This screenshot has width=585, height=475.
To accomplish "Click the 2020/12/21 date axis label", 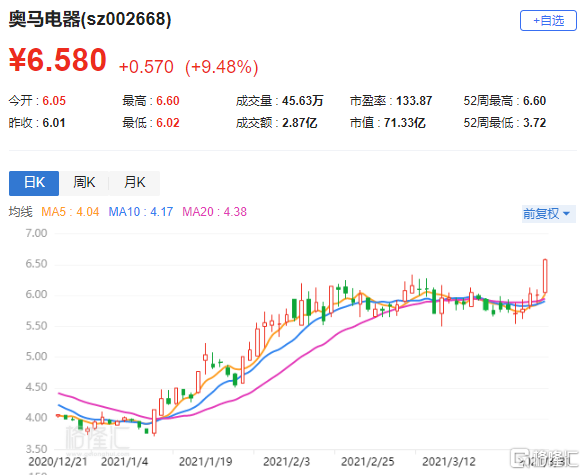I will (57, 462).
